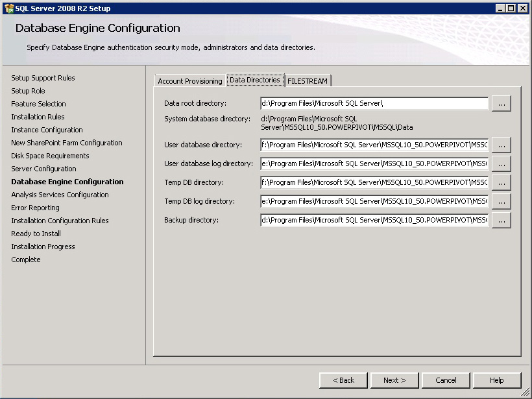Maximize the SQL Server Setup window
The height and width of the screenshot is (399, 532).
(511, 8)
